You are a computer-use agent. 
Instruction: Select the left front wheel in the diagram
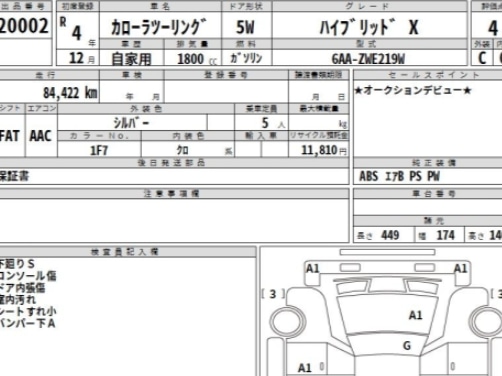[287, 321]
